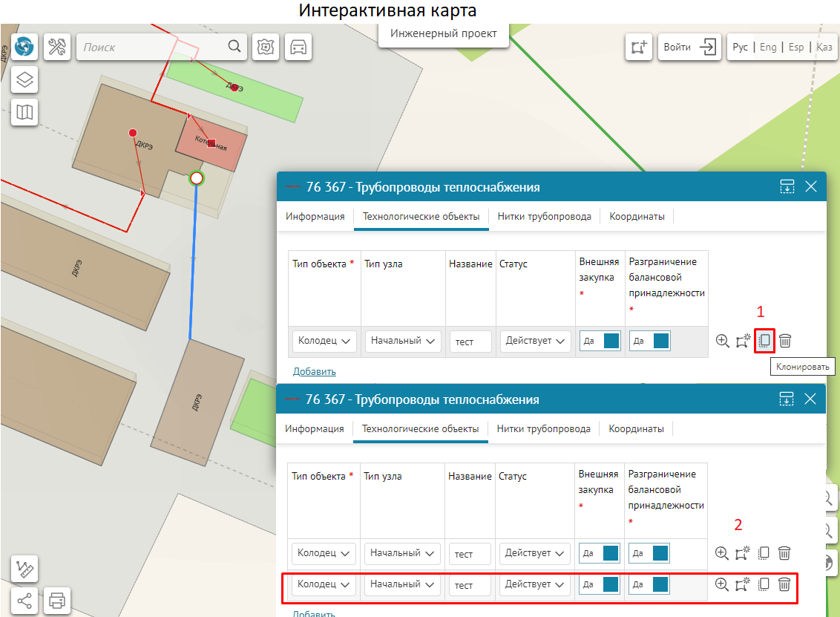The image size is (840, 617).
Task: Open "Колодец" object type dropdown in upper panel
Action: [x=324, y=341]
